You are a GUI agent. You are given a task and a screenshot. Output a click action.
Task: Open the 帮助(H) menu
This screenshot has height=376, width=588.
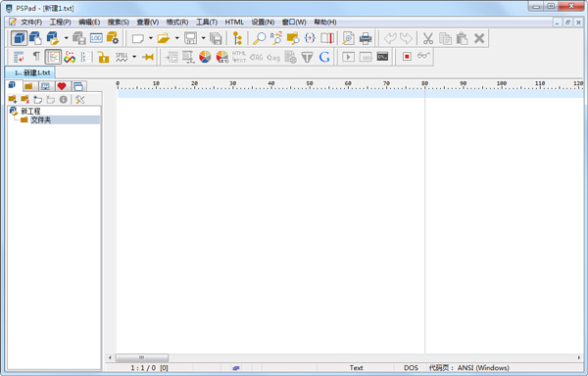pyautogui.click(x=325, y=23)
